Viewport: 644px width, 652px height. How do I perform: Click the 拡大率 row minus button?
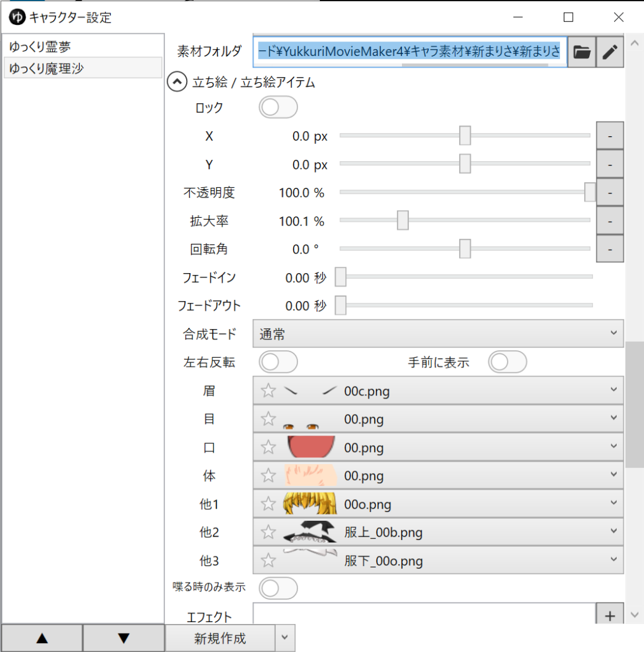[610, 221]
